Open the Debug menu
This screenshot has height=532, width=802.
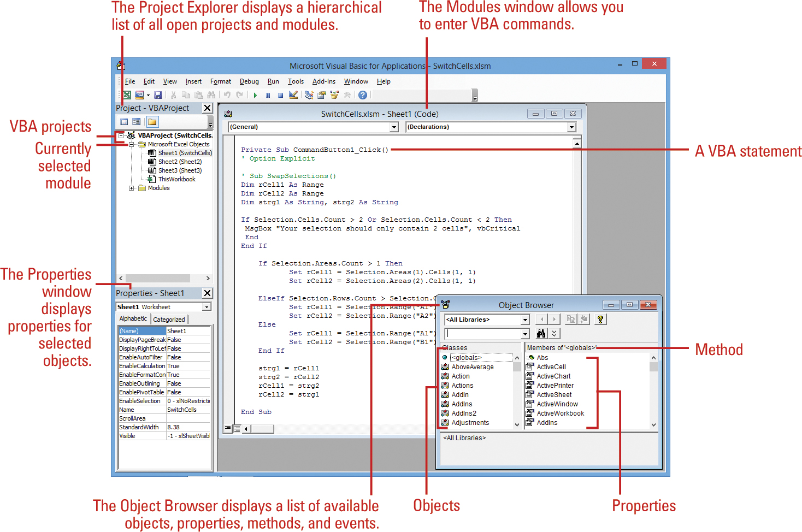pyautogui.click(x=249, y=81)
